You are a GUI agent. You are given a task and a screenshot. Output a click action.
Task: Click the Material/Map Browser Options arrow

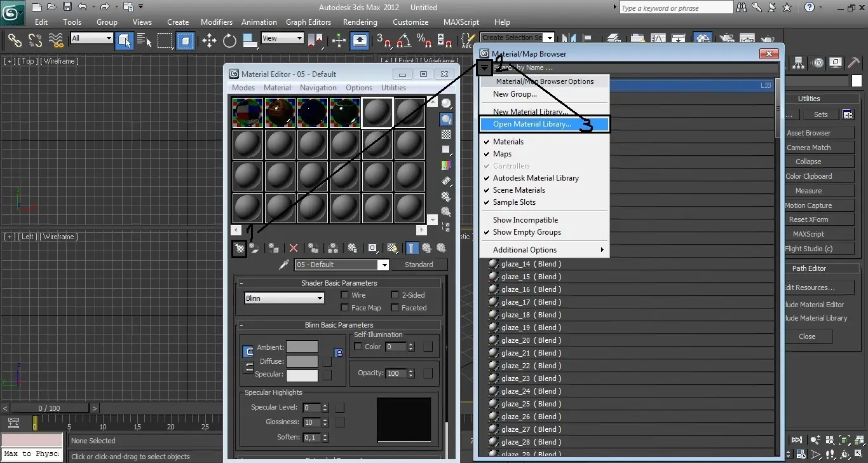tap(485, 67)
